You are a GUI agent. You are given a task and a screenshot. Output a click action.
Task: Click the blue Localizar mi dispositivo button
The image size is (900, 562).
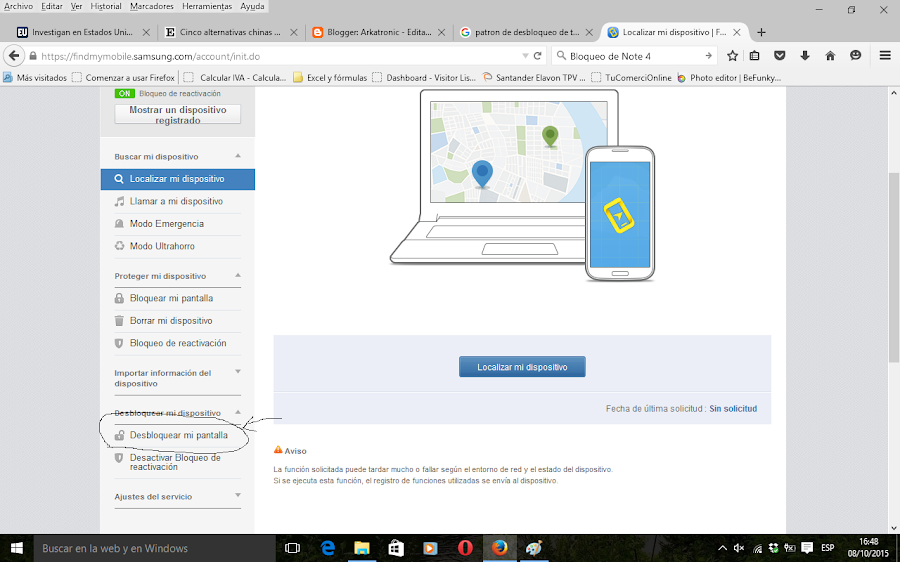click(522, 367)
